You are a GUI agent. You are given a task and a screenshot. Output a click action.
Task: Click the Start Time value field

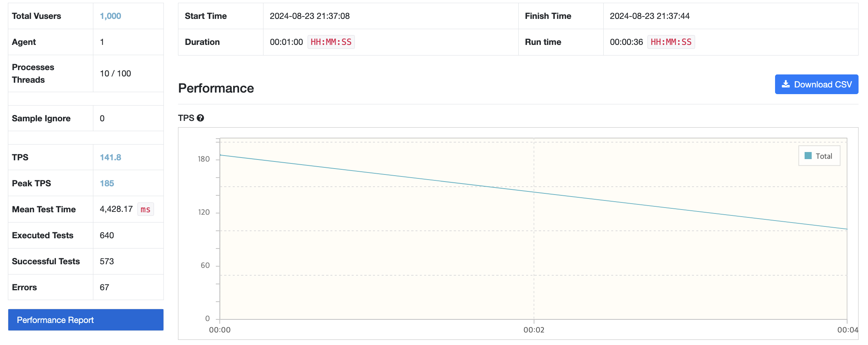[x=391, y=16]
